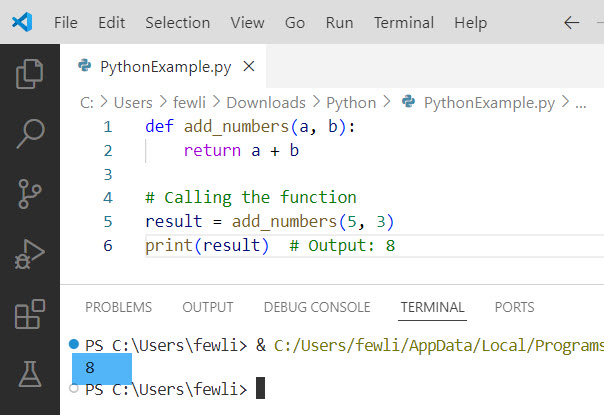The image size is (604, 415).
Task: Click the blue command-success dot in terminal
Action: pyautogui.click(x=74, y=343)
